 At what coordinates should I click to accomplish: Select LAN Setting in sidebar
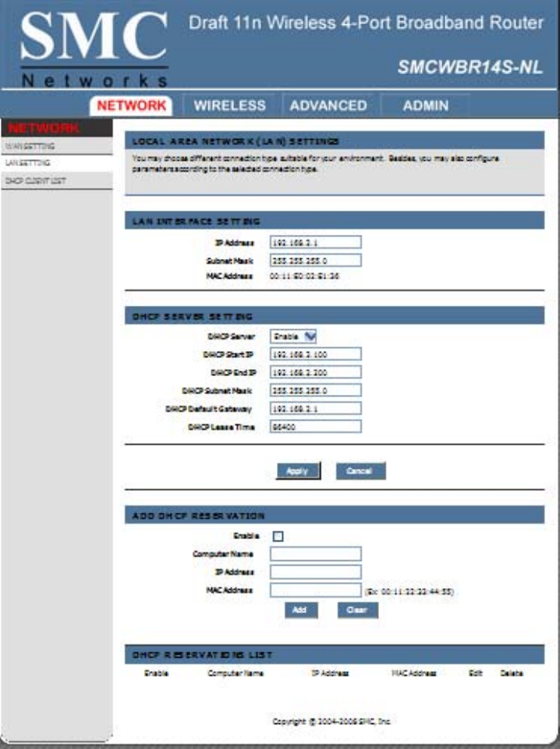[56, 163]
